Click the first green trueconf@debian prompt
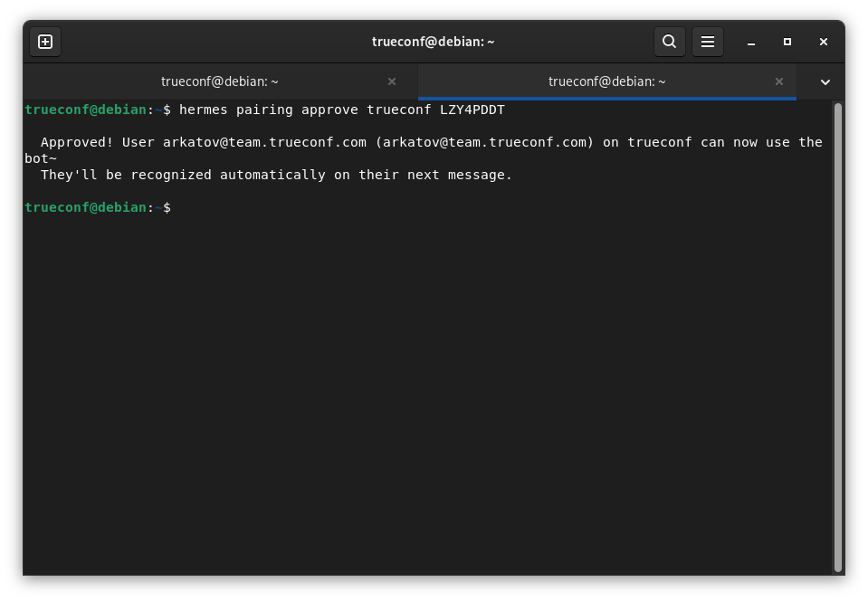868x601 pixels. (85, 110)
